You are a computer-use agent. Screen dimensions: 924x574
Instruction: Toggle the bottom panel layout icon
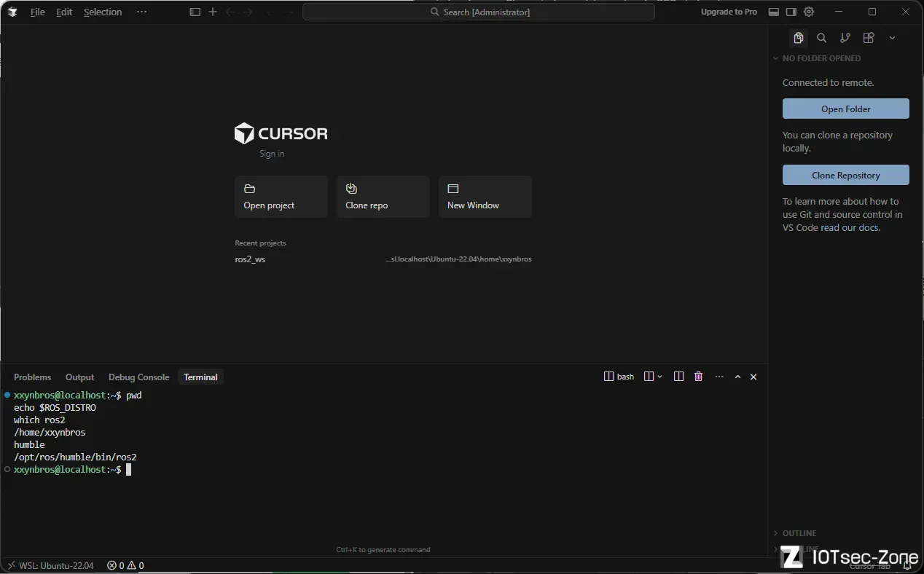click(774, 12)
